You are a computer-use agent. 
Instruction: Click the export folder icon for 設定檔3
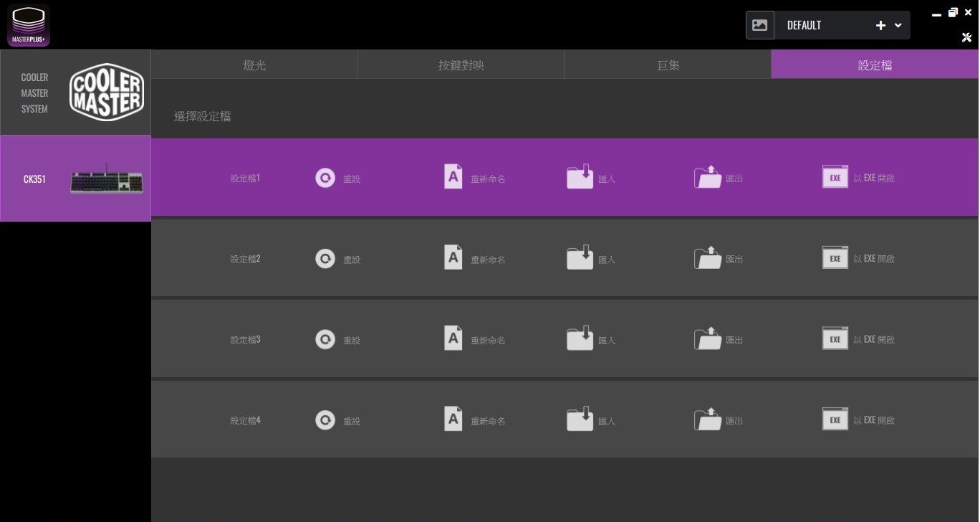[708, 338]
